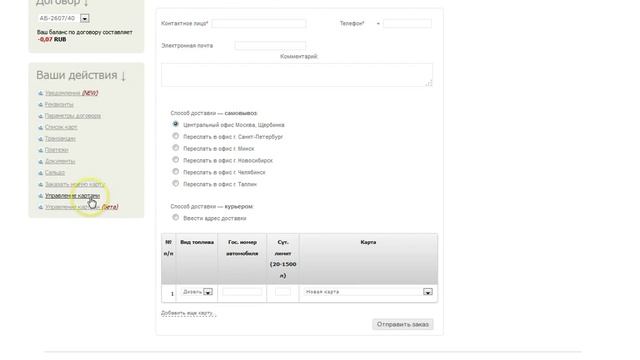Click the Добавить еще карту link

pos(188,313)
